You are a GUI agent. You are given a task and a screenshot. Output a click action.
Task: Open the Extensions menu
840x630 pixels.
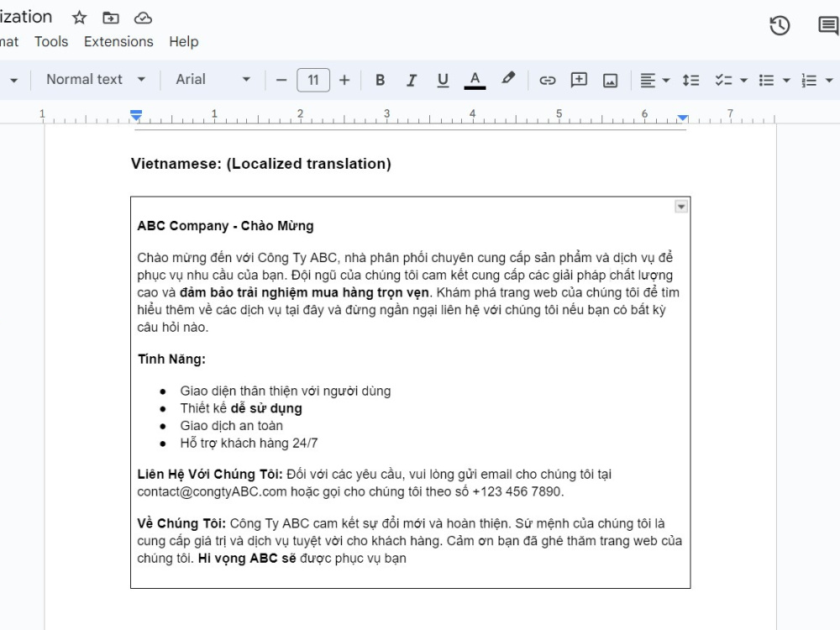[x=118, y=42]
